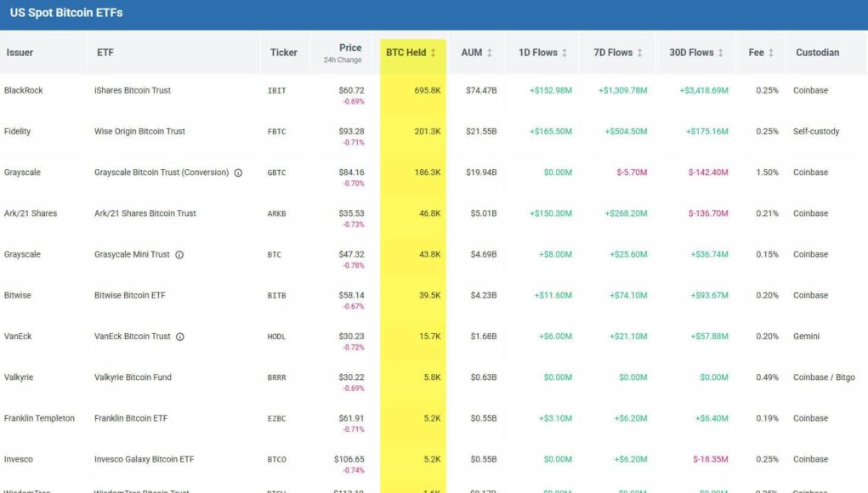Click the 695.8K BTC Held value

coord(428,90)
